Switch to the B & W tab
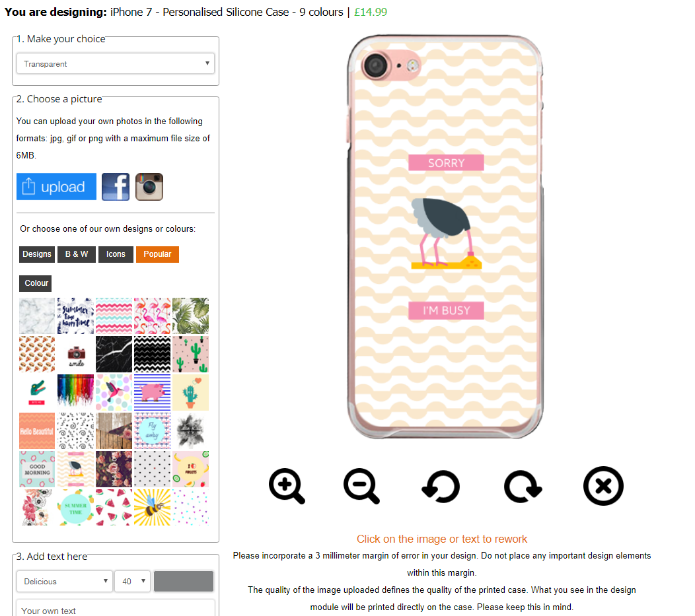695x616 pixels. (77, 254)
